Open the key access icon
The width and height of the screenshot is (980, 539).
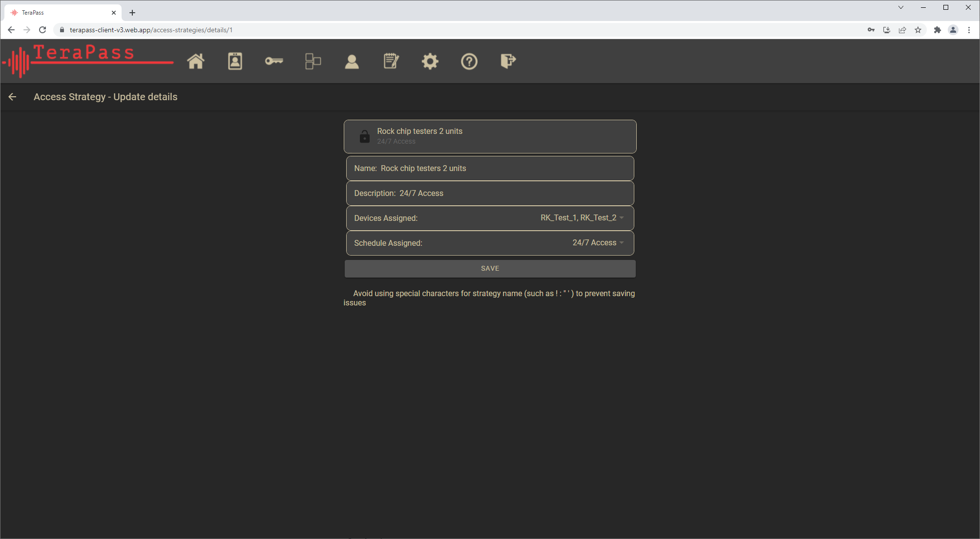274,62
